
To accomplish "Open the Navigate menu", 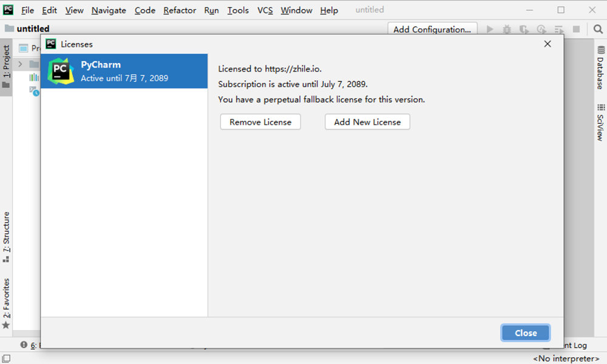I will point(109,10).
